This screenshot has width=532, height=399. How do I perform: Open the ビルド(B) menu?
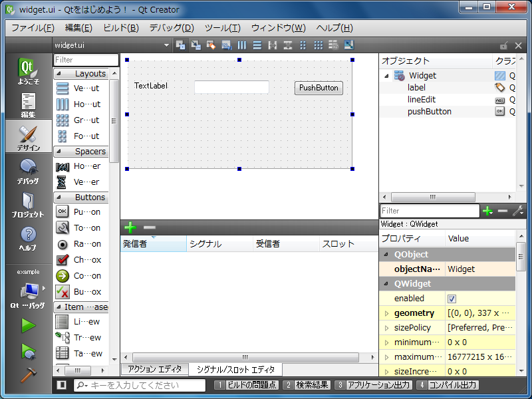click(x=121, y=28)
